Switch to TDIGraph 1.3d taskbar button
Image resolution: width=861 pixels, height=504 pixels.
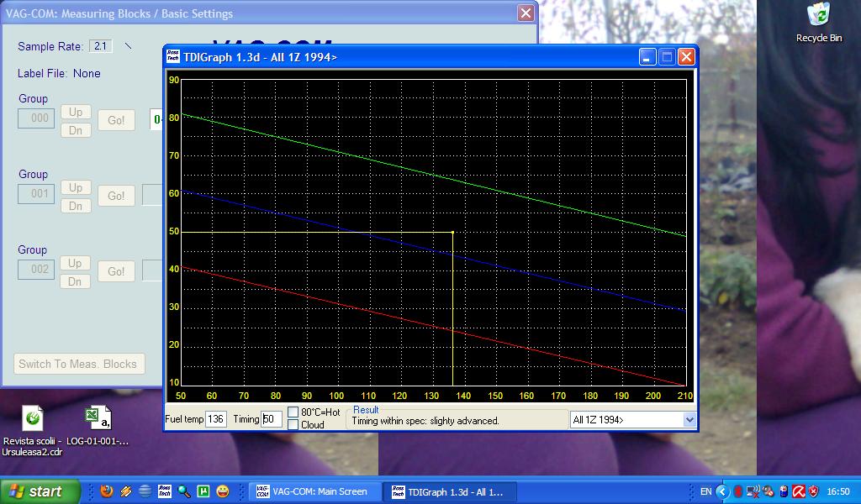[450, 491]
